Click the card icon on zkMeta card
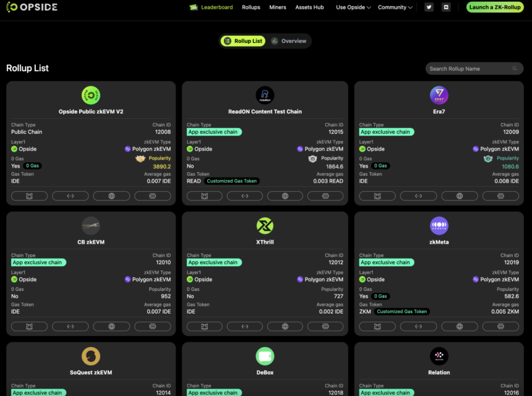The width and height of the screenshot is (532, 396). pyautogui.click(x=500, y=327)
